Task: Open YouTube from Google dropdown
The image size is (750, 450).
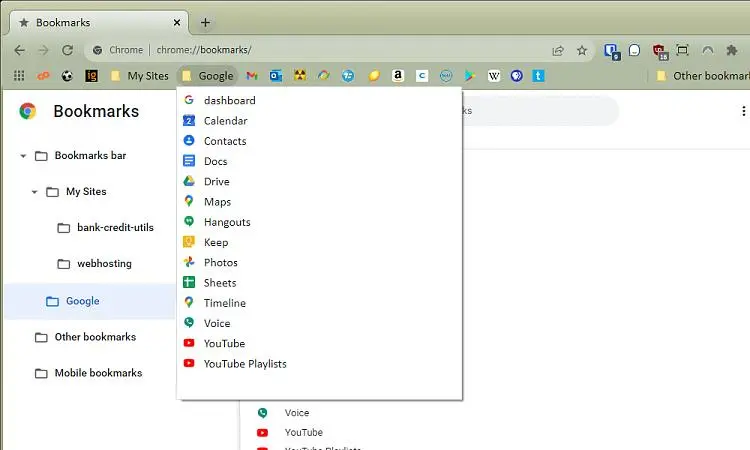Action: [319, 343]
